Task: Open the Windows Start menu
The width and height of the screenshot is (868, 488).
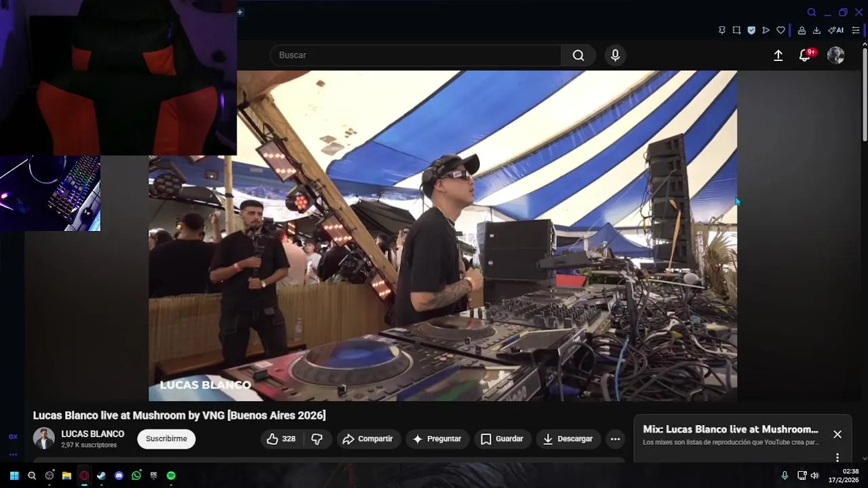Action: pos(14,476)
